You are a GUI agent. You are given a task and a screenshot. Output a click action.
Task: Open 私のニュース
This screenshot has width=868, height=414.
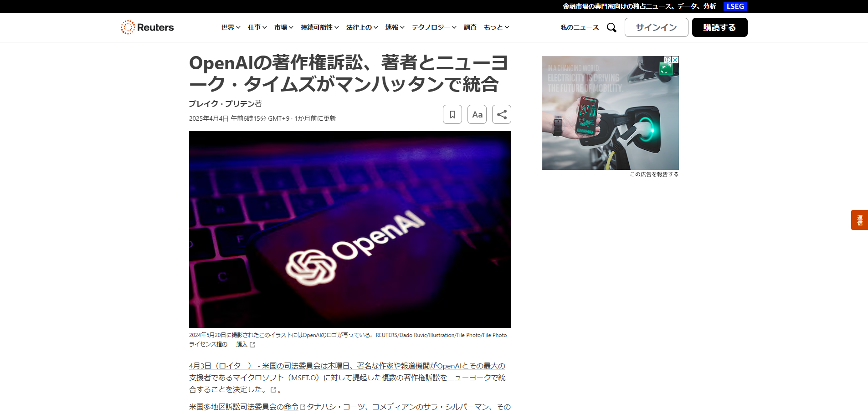(x=580, y=27)
